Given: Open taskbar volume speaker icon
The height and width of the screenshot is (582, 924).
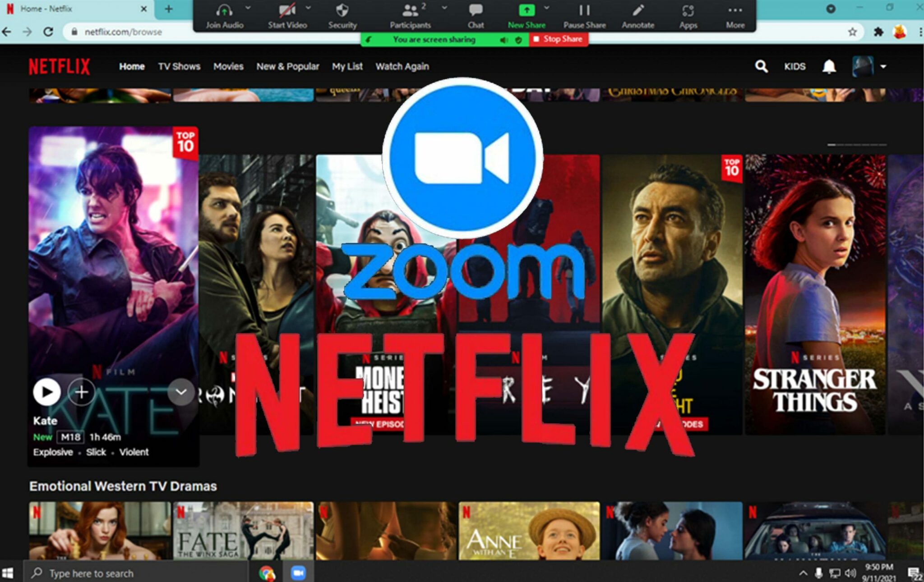Looking at the screenshot, I should coord(850,573).
